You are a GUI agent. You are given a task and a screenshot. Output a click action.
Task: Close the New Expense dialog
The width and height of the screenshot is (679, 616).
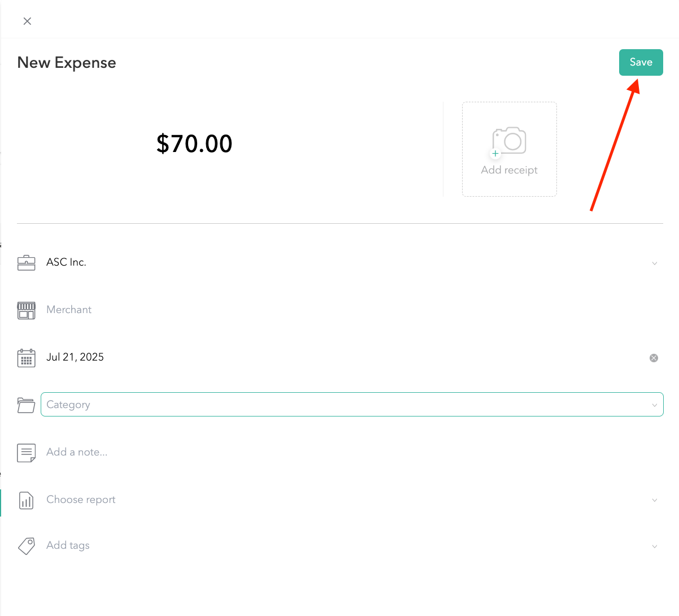[27, 21]
